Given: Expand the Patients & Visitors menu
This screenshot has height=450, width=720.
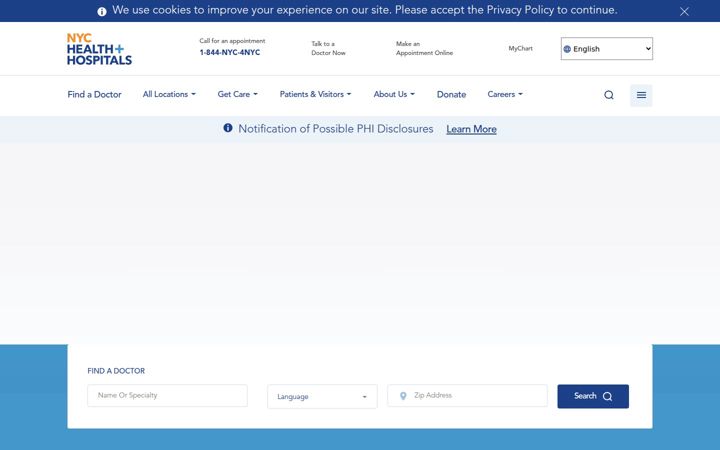Looking at the screenshot, I should (315, 94).
